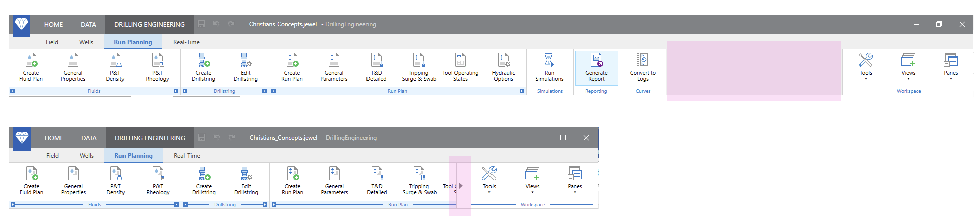Open Tripping Surge & Swab in narrower window
Viewport: 980px width, 221px height.
tap(419, 181)
